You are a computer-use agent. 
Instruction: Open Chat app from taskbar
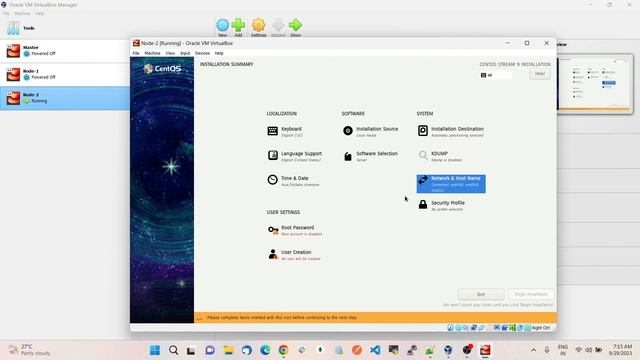[x=210, y=350]
